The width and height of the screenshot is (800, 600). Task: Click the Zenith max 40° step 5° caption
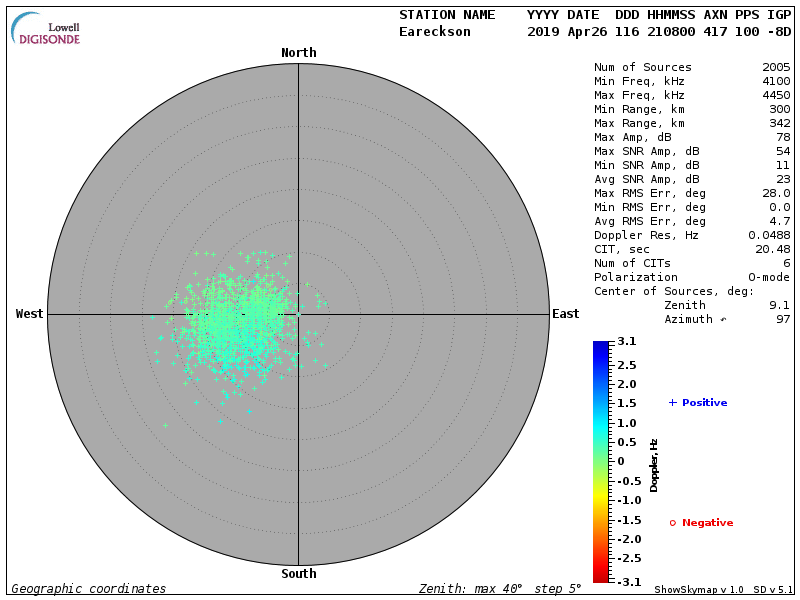(500, 589)
